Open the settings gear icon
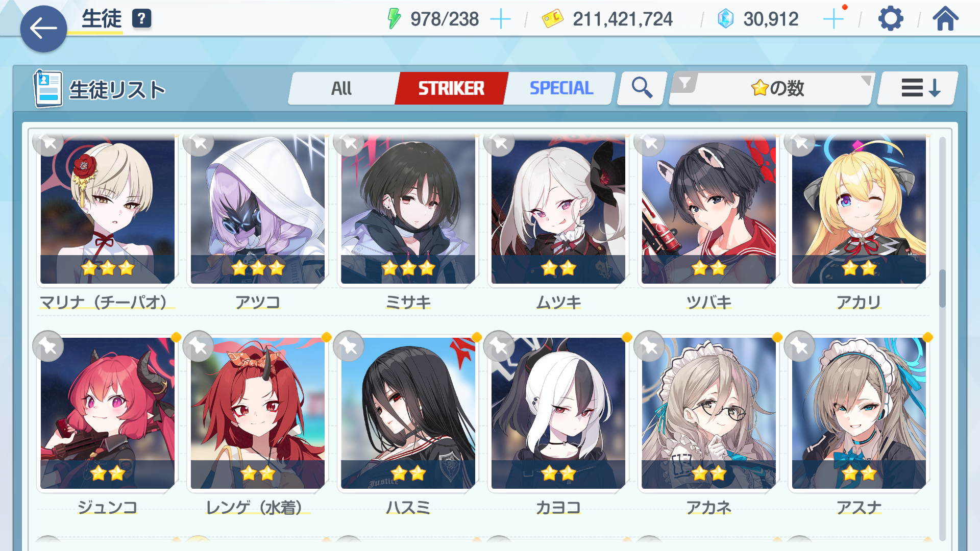Screen dimensions: 980x551 click(x=891, y=19)
